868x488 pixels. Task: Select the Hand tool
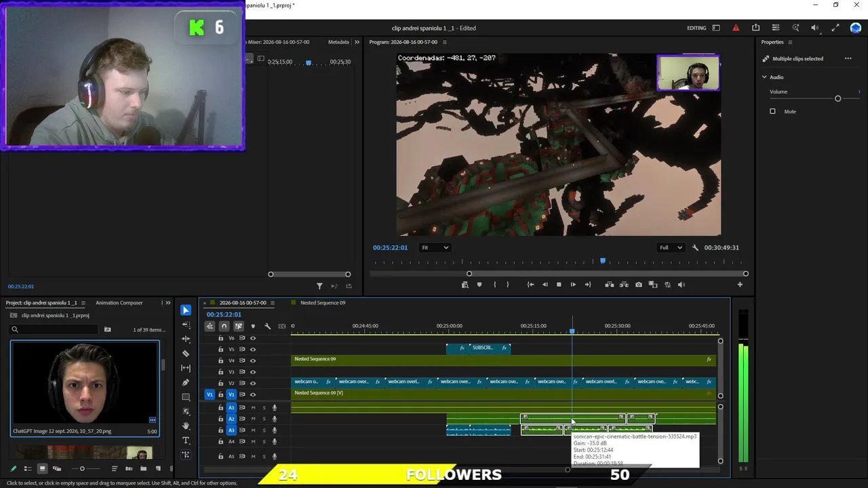[x=186, y=426]
